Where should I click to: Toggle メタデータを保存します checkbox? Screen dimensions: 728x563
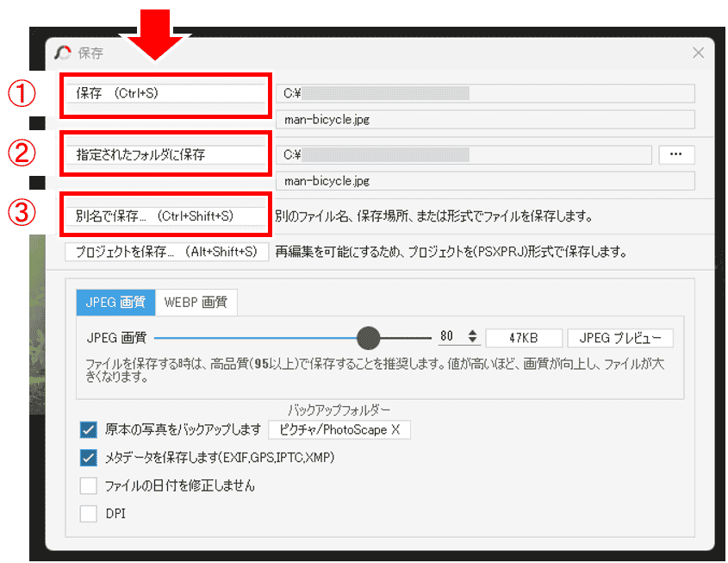tap(88, 458)
